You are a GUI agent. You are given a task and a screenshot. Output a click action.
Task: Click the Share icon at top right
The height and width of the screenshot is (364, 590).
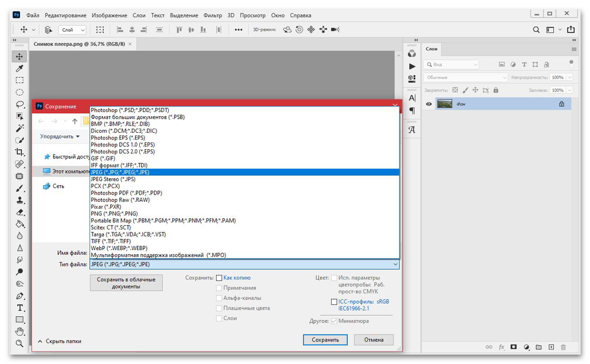(571, 29)
